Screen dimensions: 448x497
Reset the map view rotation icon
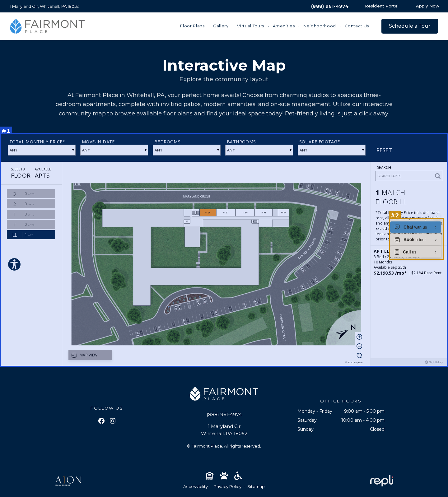click(x=359, y=355)
